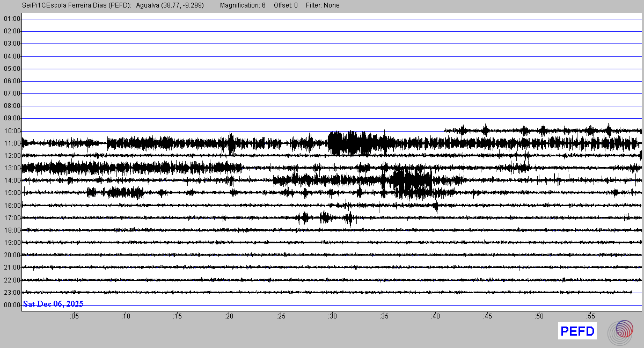Click the Filter: None header text
The height and width of the screenshot is (348, 644).
coord(323,5)
